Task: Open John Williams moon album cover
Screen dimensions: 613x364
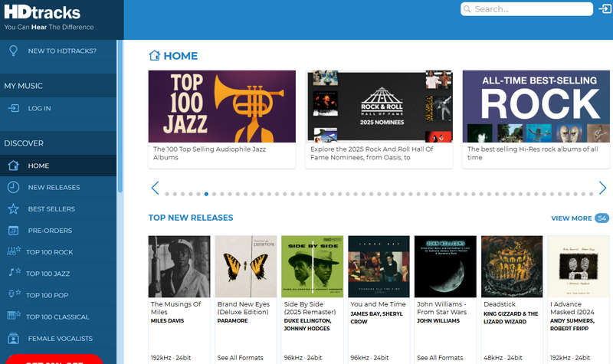Action: [445, 266]
